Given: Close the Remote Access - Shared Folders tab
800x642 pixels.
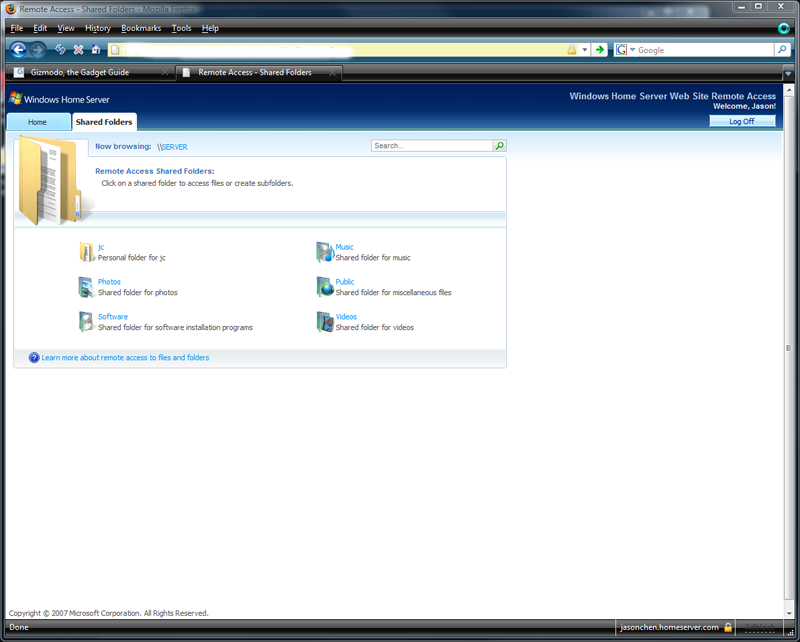Looking at the screenshot, I should (x=333, y=72).
